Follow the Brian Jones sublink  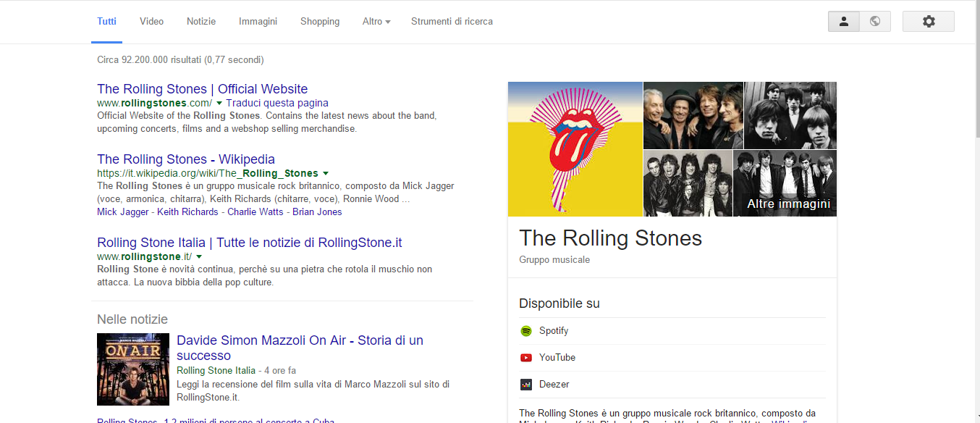point(317,212)
